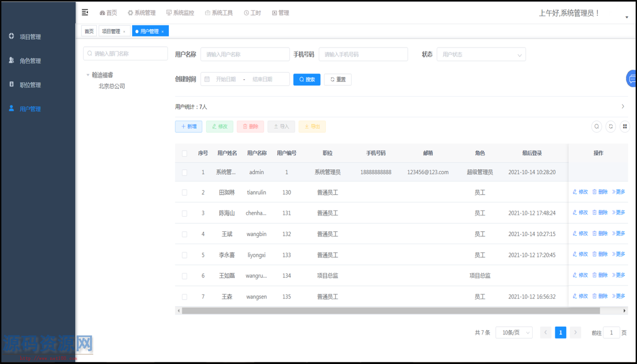Open the 管理 top menu
This screenshot has width=637, height=364.
(x=281, y=13)
